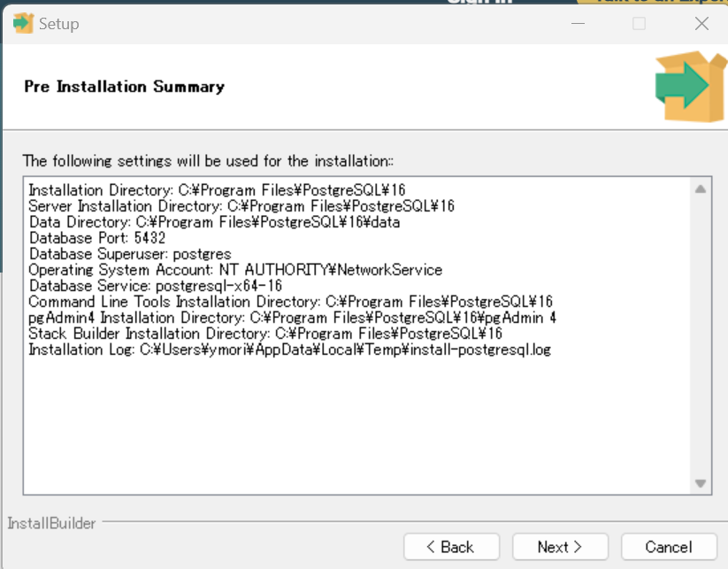Go back with the Back button
Image resolution: width=728 pixels, height=569 pixels.
pos(451,547)
